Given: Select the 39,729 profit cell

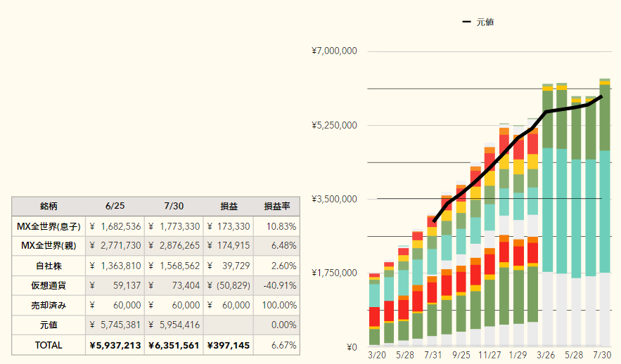Looking at the screenshot, I should (229, 266).
